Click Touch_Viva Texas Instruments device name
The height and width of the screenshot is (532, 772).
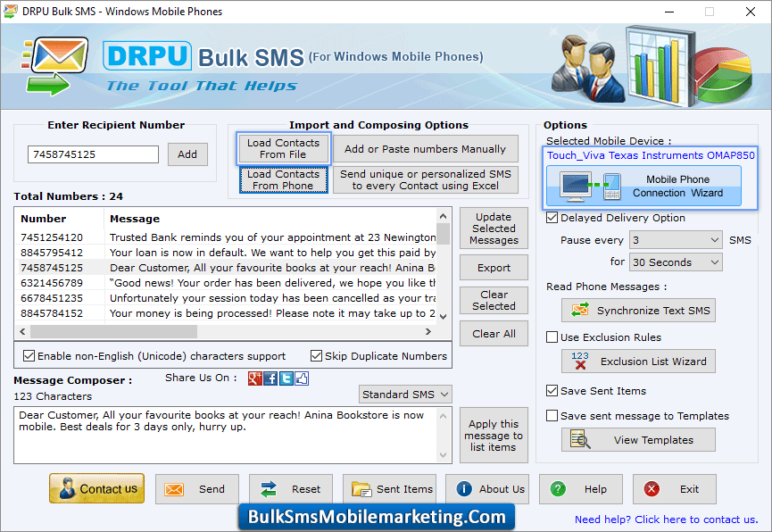point(651,155)
